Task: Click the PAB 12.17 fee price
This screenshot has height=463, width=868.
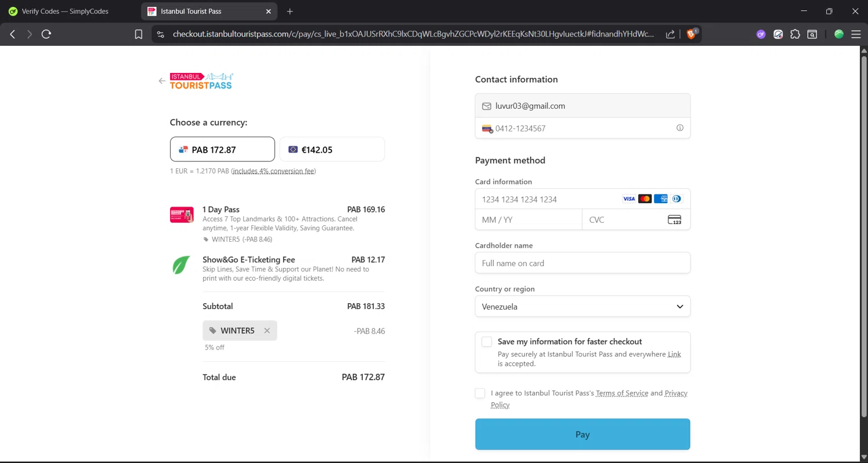Action: pyautogui.click(x=368, y=260)
